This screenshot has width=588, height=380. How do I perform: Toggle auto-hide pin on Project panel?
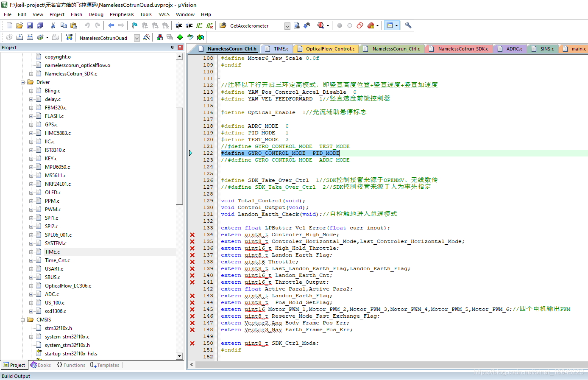pyautogui.click(x=172, y=47)
